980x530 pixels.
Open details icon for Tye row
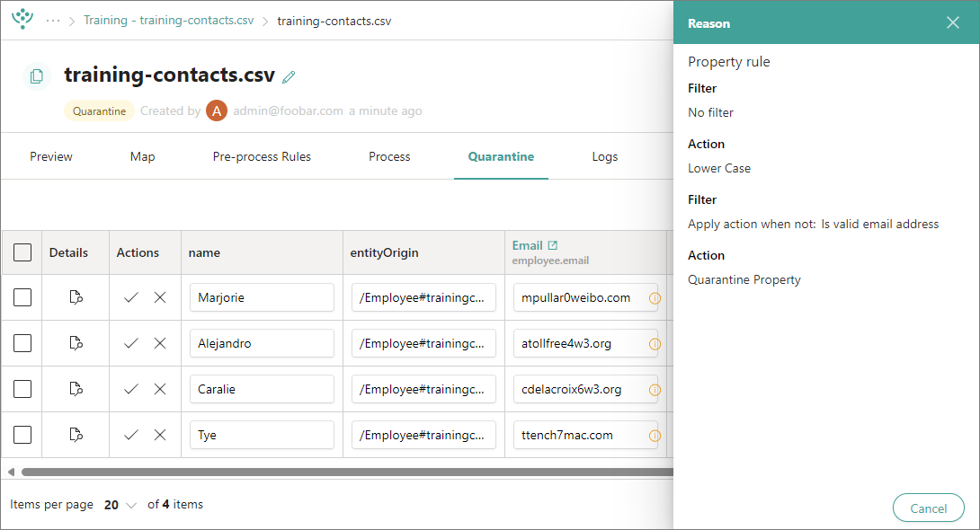(x=76, y=435)
